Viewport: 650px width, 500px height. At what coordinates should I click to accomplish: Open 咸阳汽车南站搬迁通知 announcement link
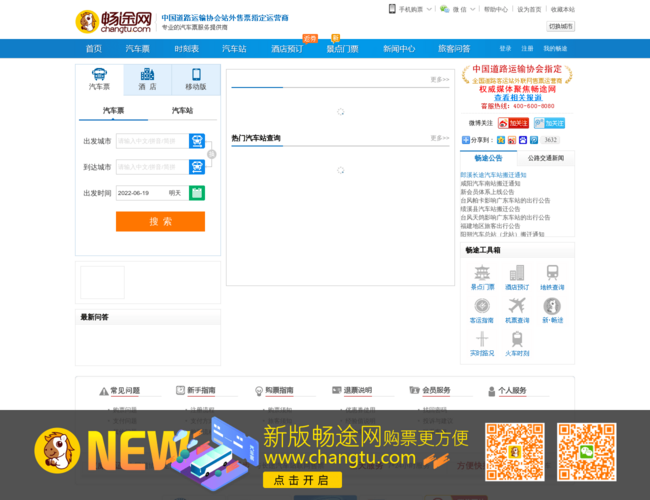click(x=491, y=184)
